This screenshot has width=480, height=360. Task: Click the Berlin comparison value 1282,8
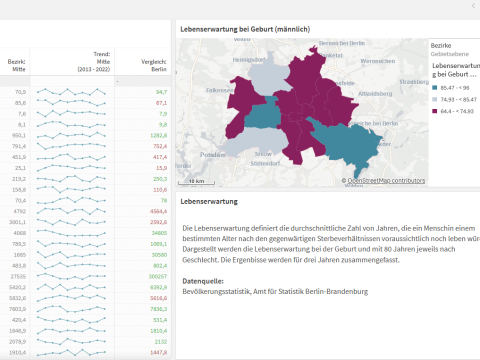(159, 136)
